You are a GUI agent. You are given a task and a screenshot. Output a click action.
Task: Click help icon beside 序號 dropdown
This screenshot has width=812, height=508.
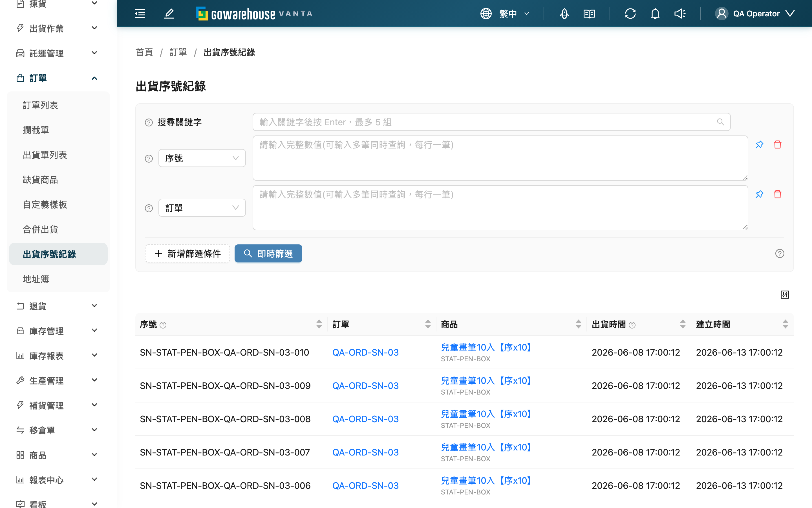pos(149,159)
